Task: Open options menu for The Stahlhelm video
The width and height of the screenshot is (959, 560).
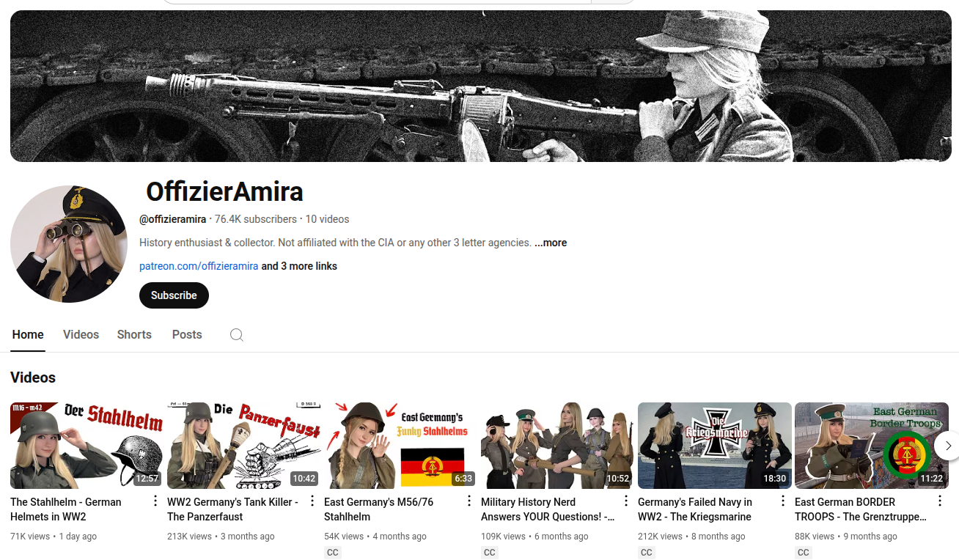Action: coord(155,501)
